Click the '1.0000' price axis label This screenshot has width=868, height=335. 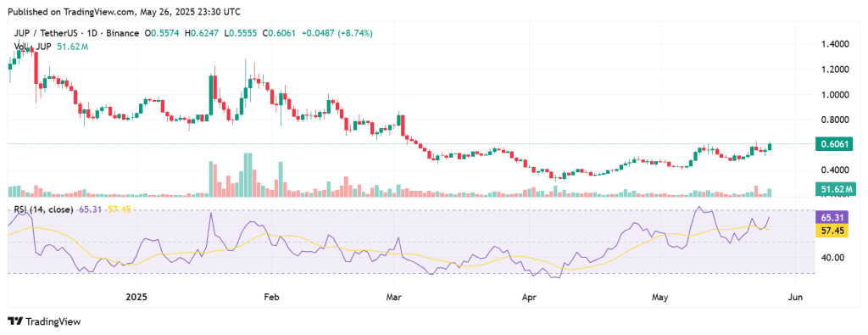pyautogui.click(x=836, y=94)
